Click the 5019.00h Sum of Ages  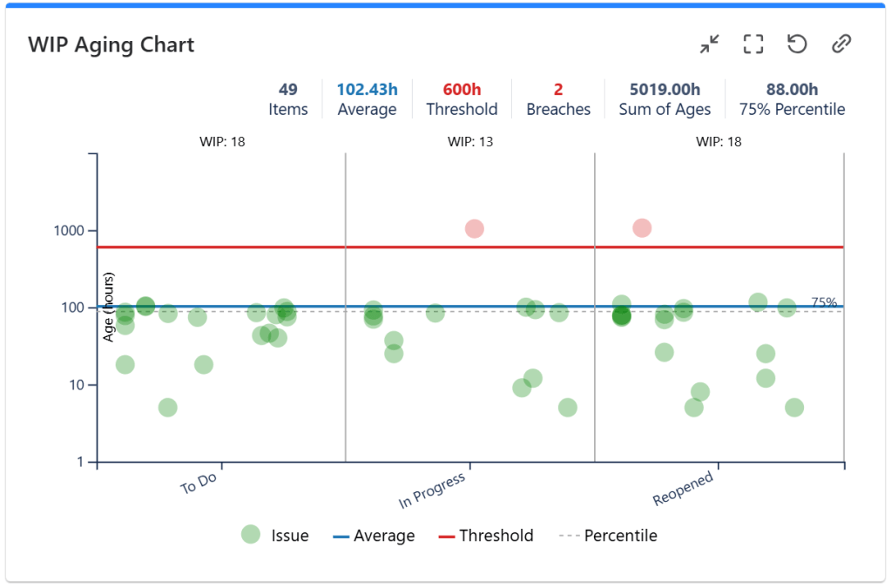(x=665, y=99)
